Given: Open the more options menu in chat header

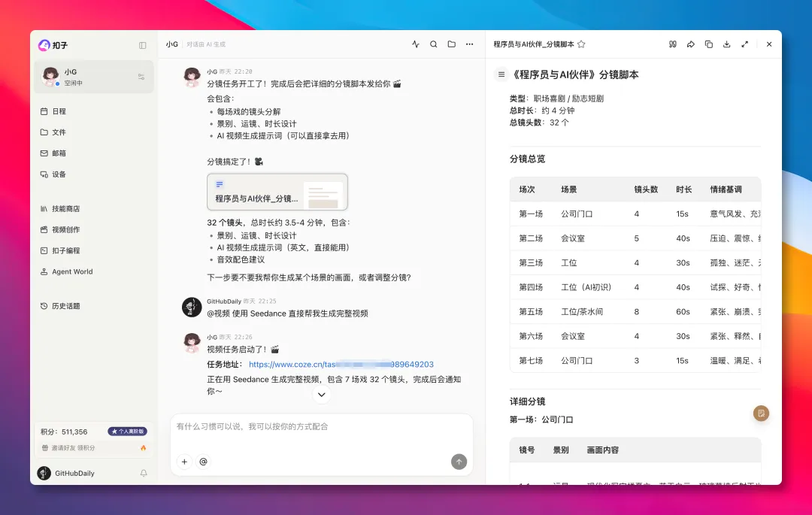Looking at the screenshot, I should 469,44.
